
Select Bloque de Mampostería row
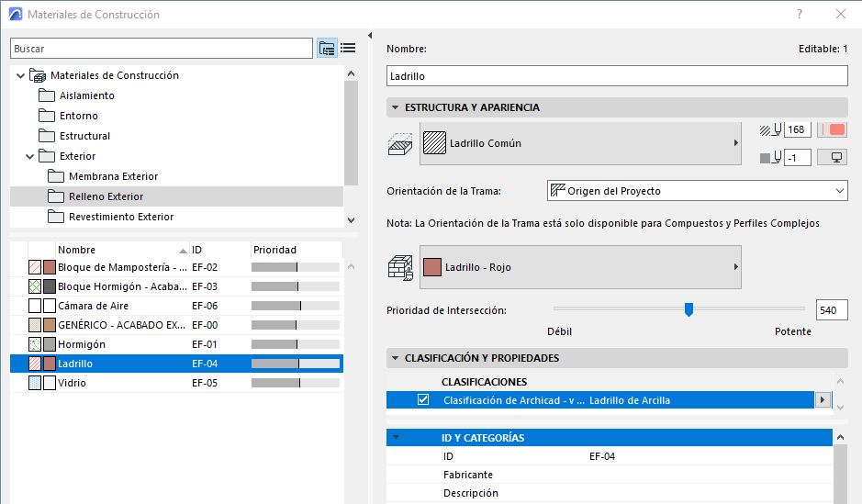(176, 267)
